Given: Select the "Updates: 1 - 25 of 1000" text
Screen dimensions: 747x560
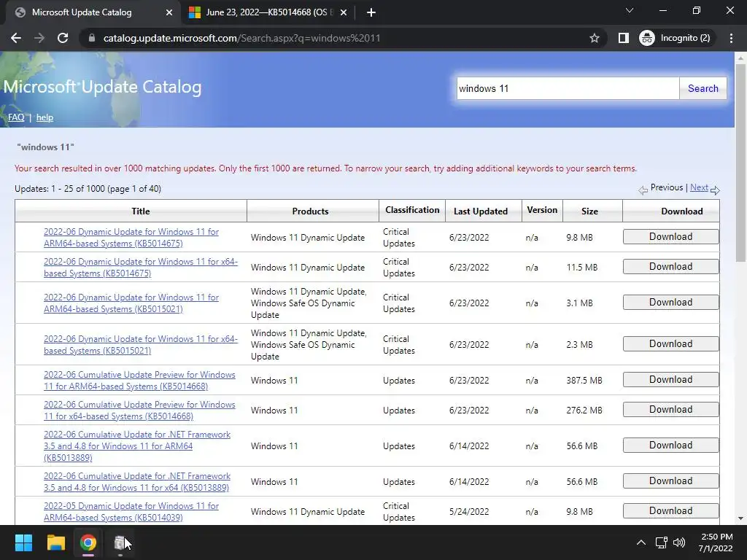Looking at the screenshot, I should (60, 189).
